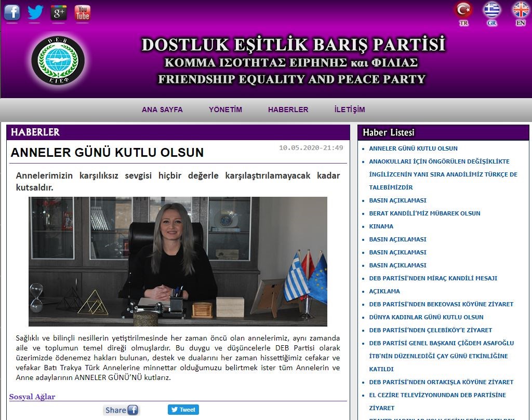Open the AÇIKLAMA news link
532x420 pixels.
pos(384,291)
